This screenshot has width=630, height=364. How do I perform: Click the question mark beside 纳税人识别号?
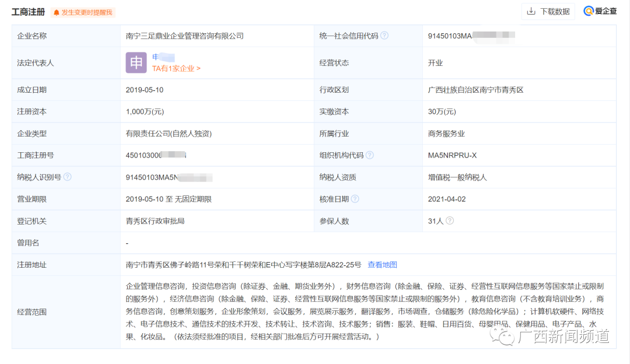(x=68, y=177)
